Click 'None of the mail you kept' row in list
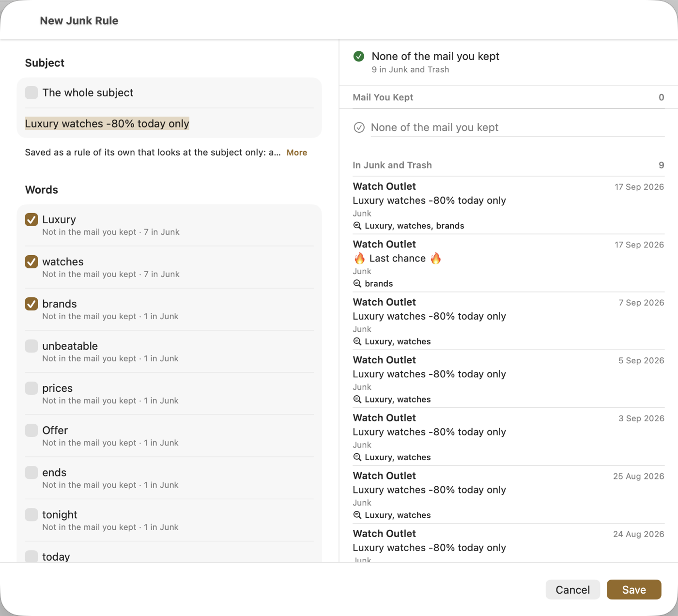This screenshot has height=616, width=678. coord(508,127)
